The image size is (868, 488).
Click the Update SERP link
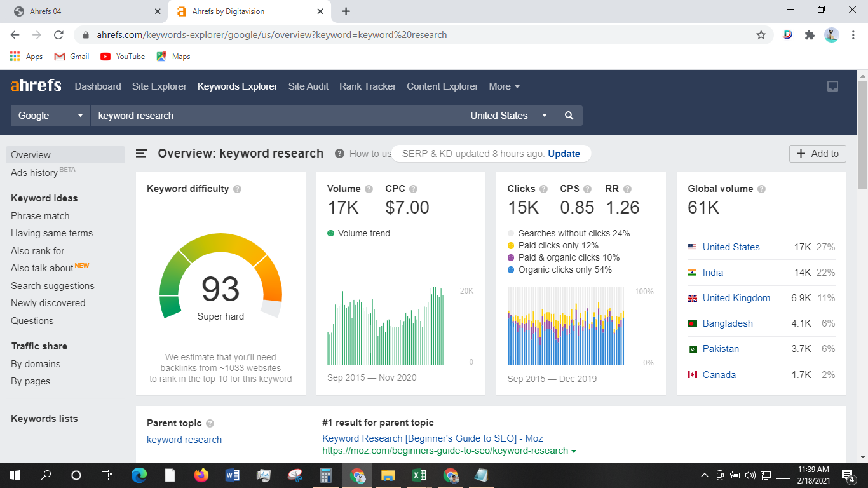tap(564, 154)
